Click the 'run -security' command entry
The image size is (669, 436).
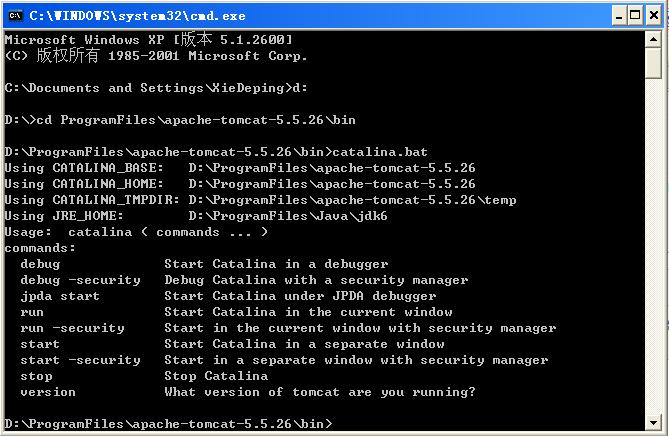pos(73,328)
